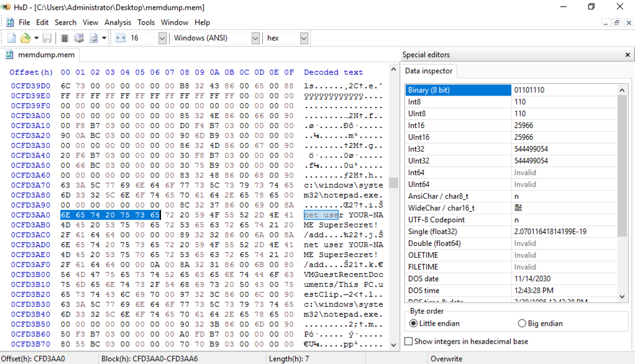
Task: Click the hex editor vertical scrollbar thumb
Action: (x=393, y=183)
